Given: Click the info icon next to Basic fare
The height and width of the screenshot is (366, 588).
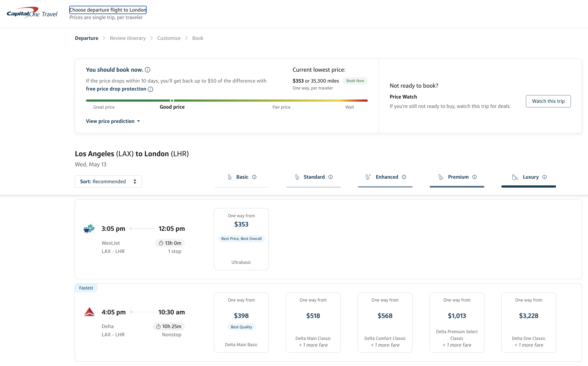Looking at the screenshot, I should 254,177.
